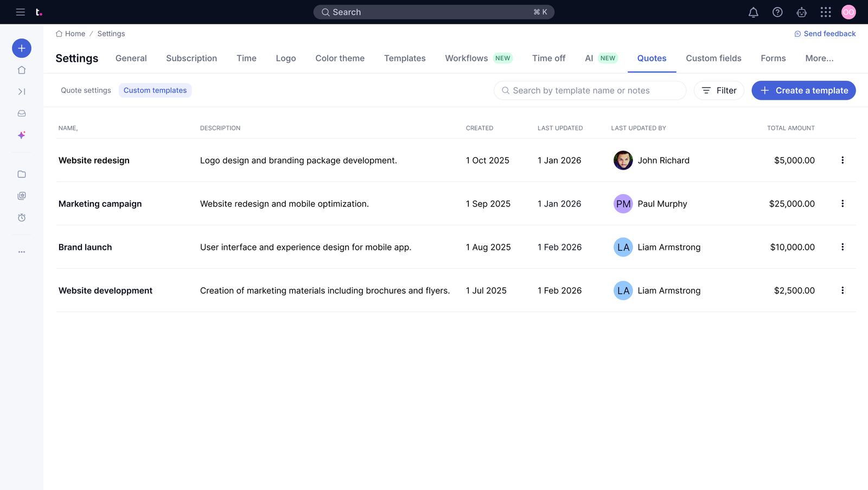Go to home icon in sidebar

(22, 70)
